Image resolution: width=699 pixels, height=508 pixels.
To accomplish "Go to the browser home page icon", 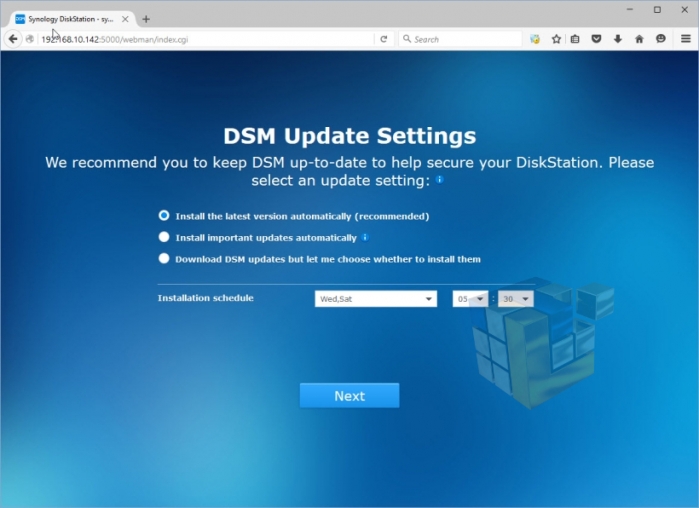I will tap(639, 39).
